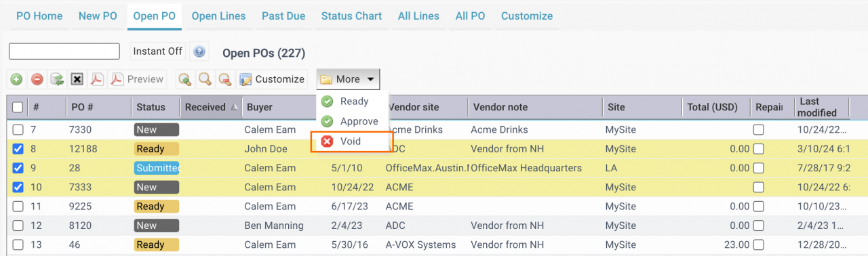Select Void from the More menu
868x256 pixels.
tap(350, 142)
